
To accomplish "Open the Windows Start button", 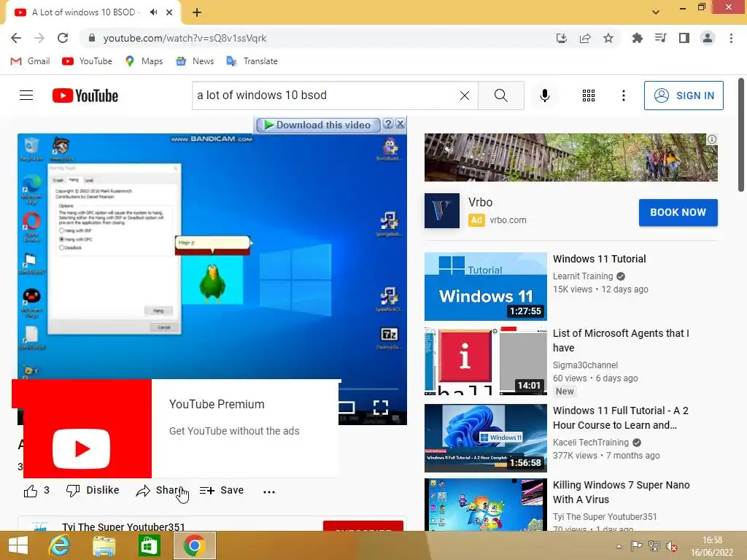I will pos(18,545).
